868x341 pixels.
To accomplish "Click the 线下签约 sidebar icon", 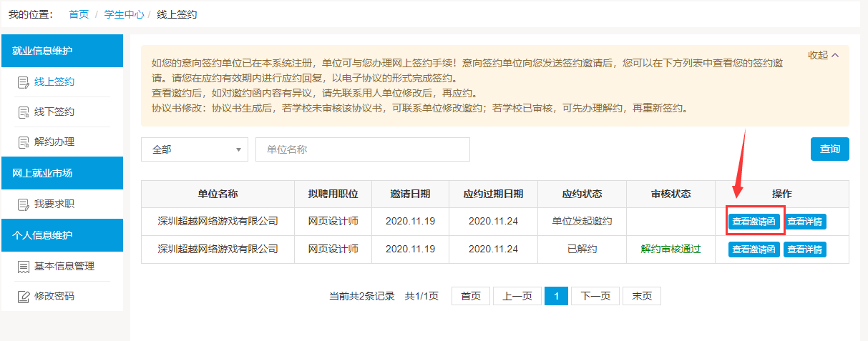I will 23,112.
